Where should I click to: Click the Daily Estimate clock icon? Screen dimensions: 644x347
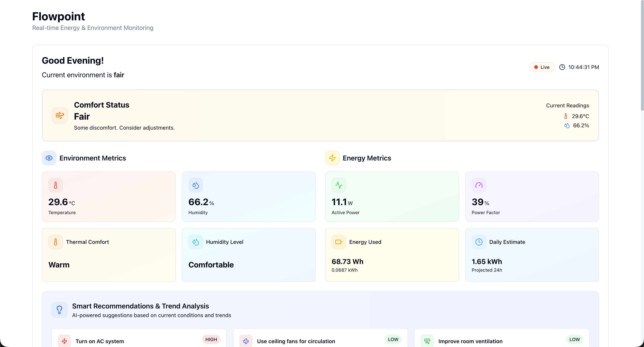(x=479, y=242)
